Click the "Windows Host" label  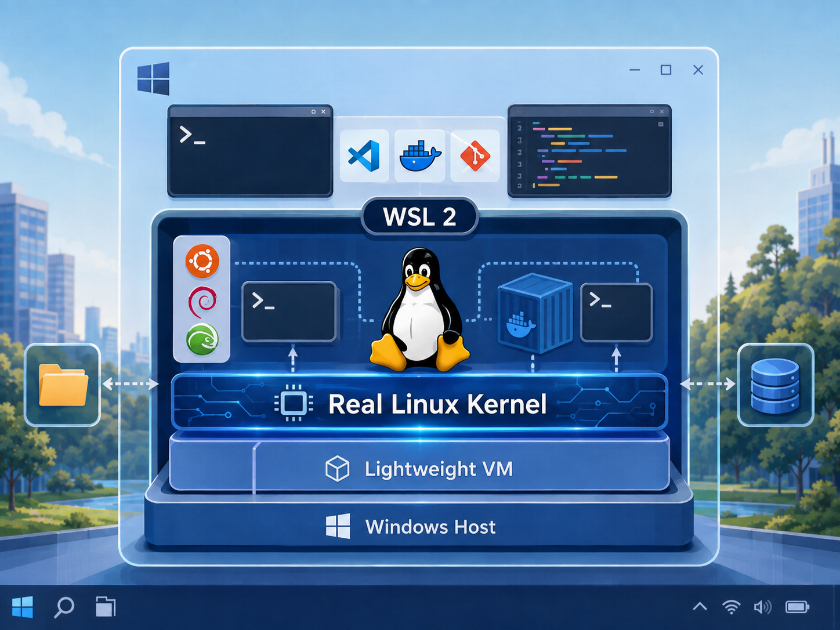[430, 527]
